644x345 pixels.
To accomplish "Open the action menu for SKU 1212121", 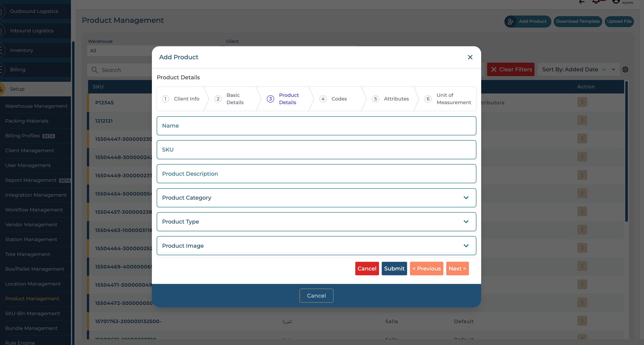I will coord(582,120).
